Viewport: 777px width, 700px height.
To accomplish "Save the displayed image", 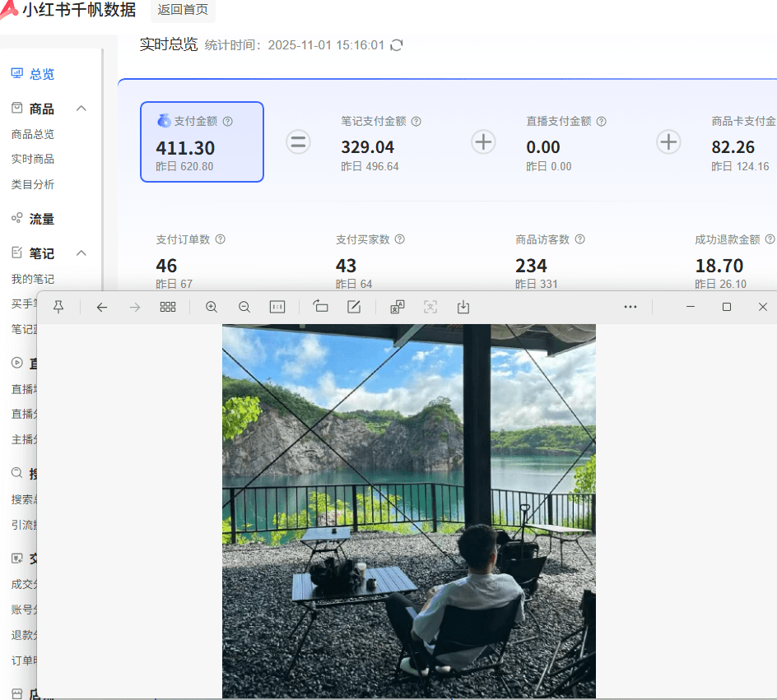I will pos(463,306).
